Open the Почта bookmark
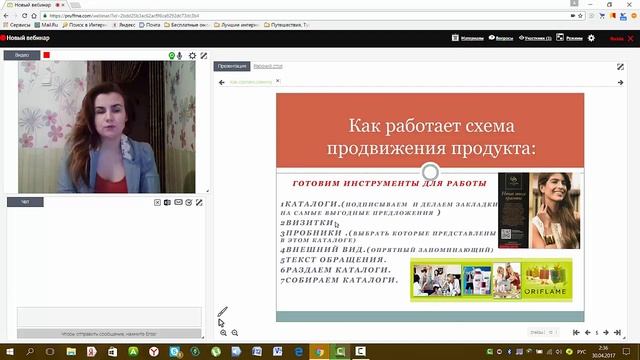The width and height of the screenshot is (640, 360). tap(150, 25)
